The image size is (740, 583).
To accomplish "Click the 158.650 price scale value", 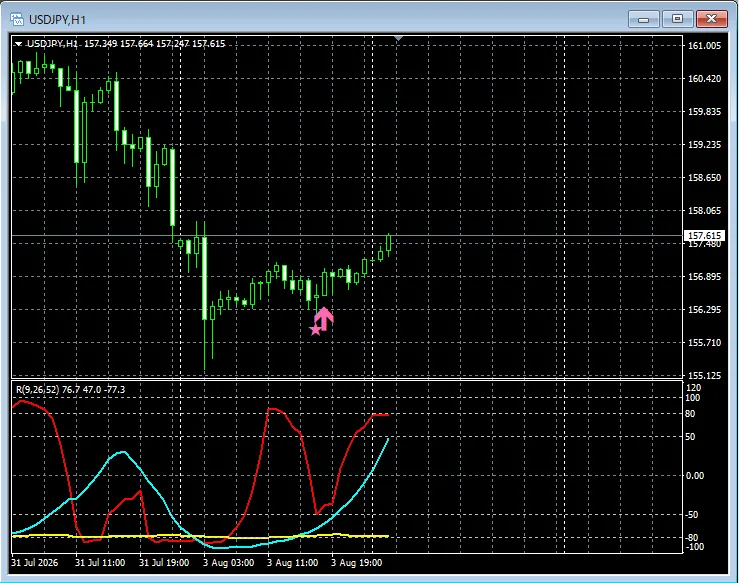I will click(705, 178).
